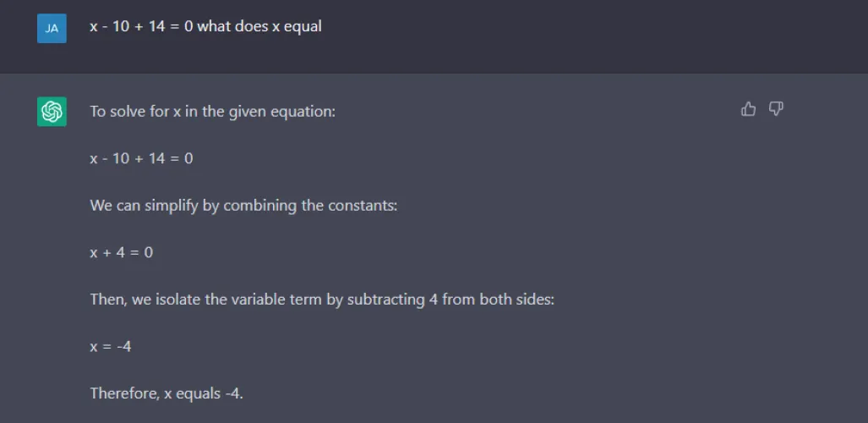Click the sentence about combining the constants
Viewport: 868px width, 423px height.
(243, 206)
